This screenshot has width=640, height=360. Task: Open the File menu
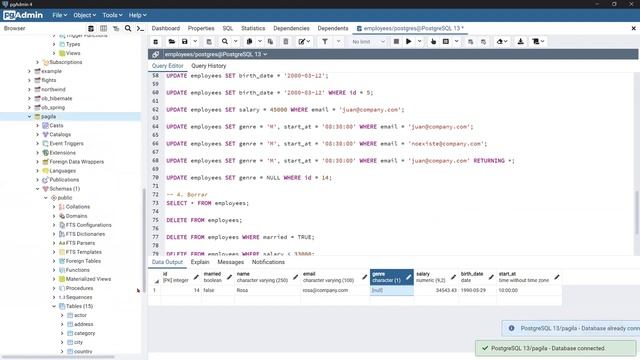(60, 15)
